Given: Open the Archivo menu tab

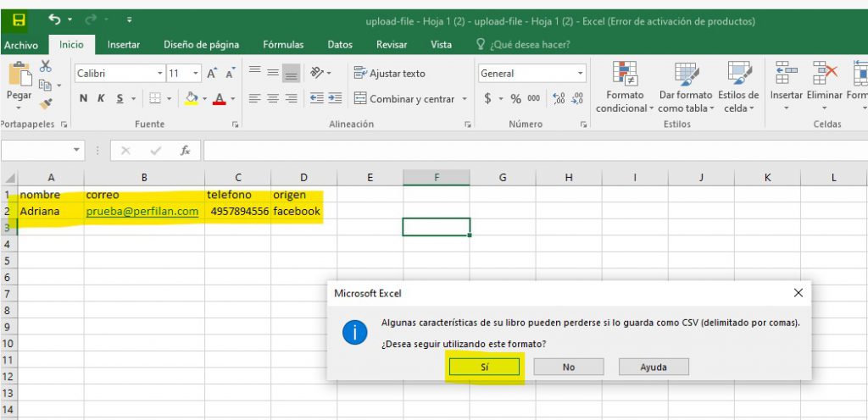Looking at the screenshot, I should (21, 45).
